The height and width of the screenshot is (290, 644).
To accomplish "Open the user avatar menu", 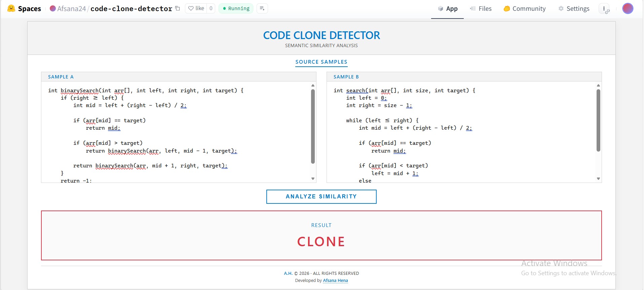I will click(628, 8).
